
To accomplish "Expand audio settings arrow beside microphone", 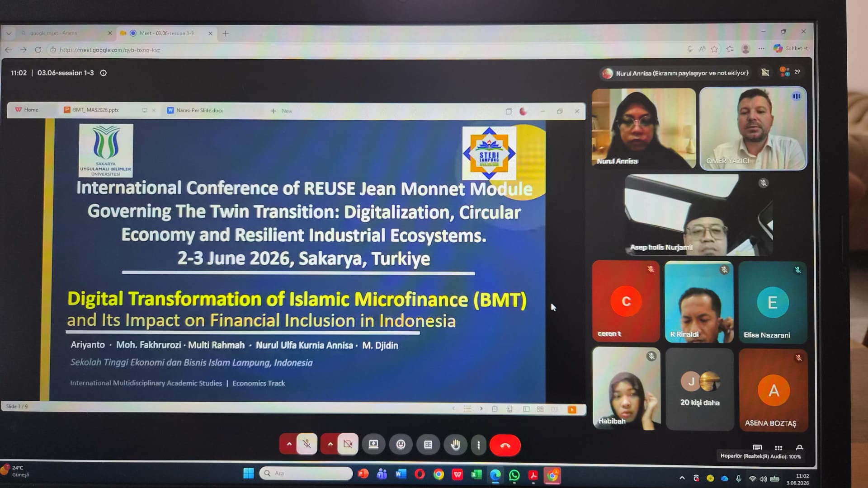I will click(289, 444).
